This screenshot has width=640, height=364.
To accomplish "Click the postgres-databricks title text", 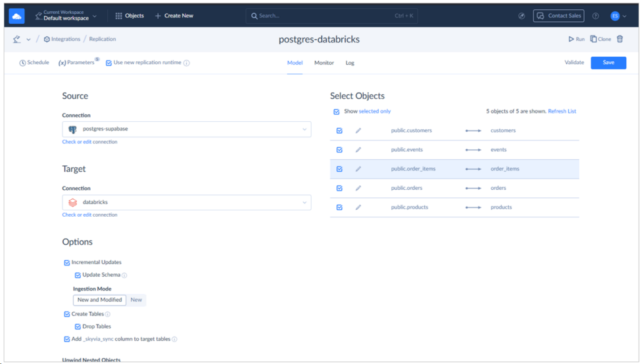I will [x=319, y=39].
